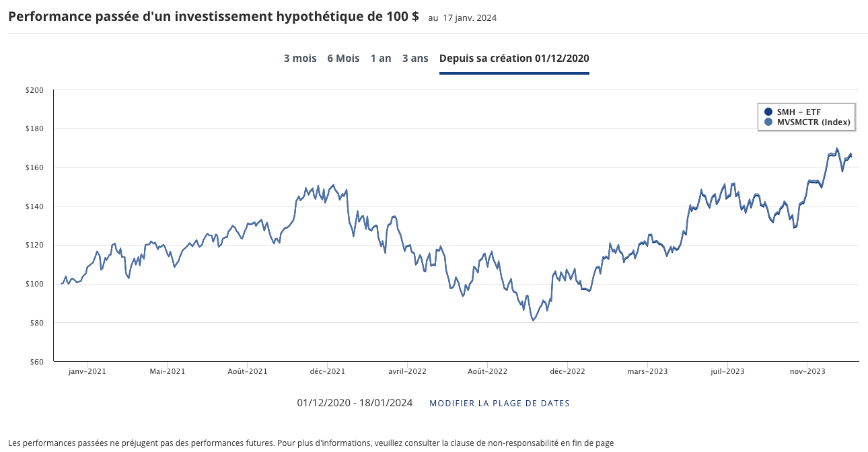This screenshot has height=452, width=868.
Task: Click the 'au 17 janv. 2024' date text
Action: 462,18
